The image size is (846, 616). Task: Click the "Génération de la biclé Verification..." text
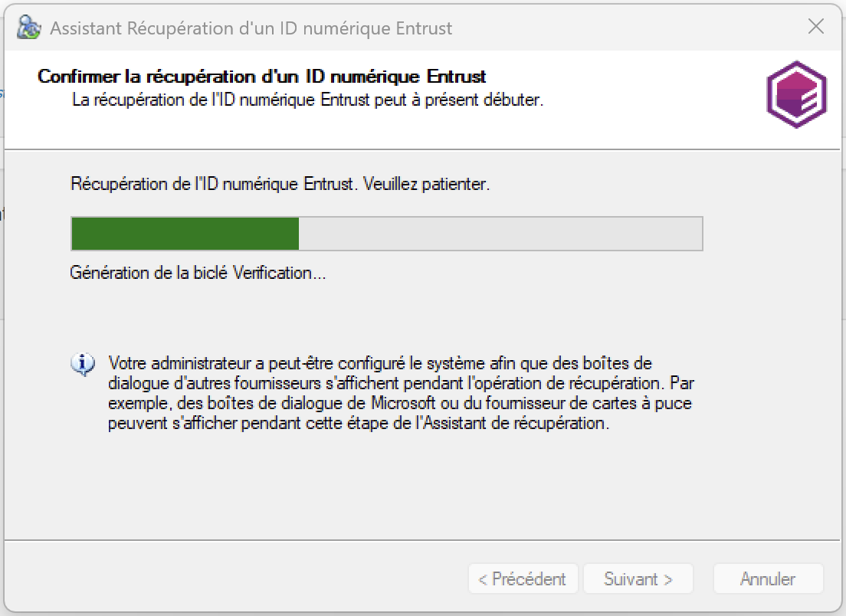point(198,273)
